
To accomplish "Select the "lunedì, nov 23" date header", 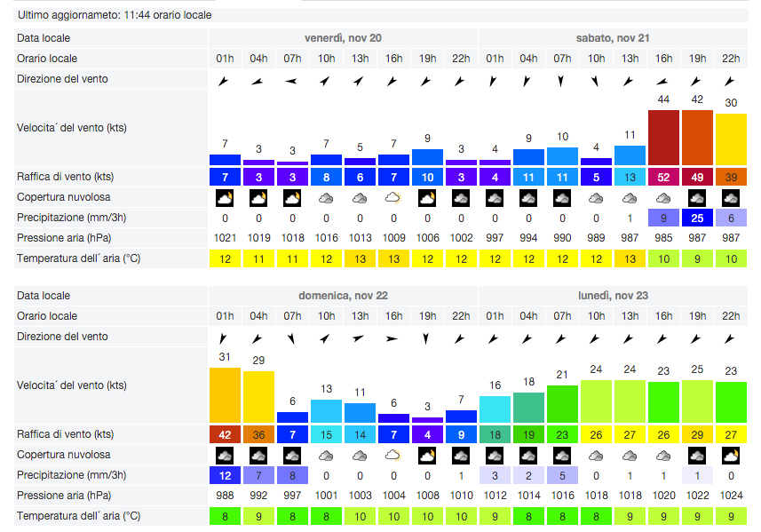I will pyautogui.click(x=613, y=296).
